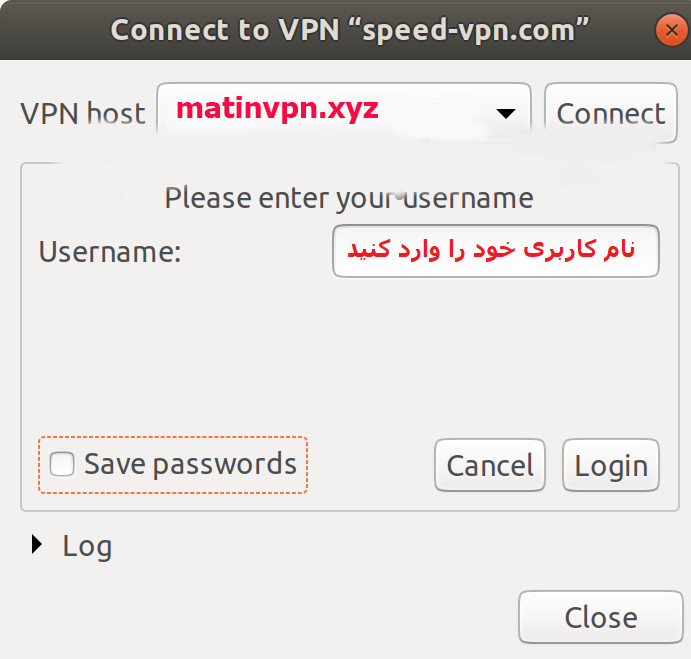Image resolution: width=691 pixels, height=659 pixels.
Task: Click the "Log" expander label
Action: [x=87, y=546]
